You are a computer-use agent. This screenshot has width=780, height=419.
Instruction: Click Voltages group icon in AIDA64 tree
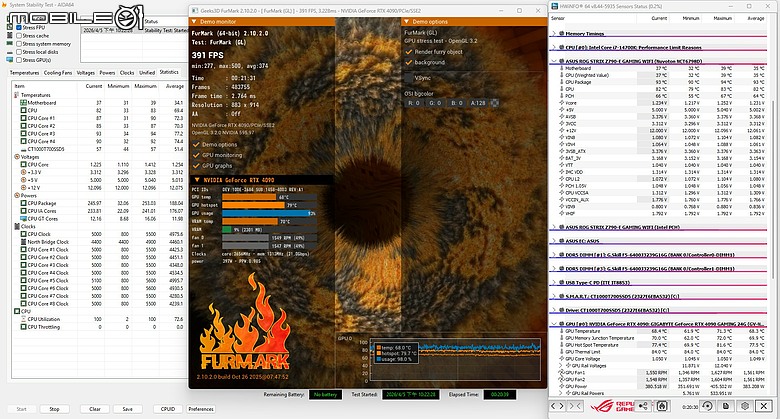(x=17, y=157)
